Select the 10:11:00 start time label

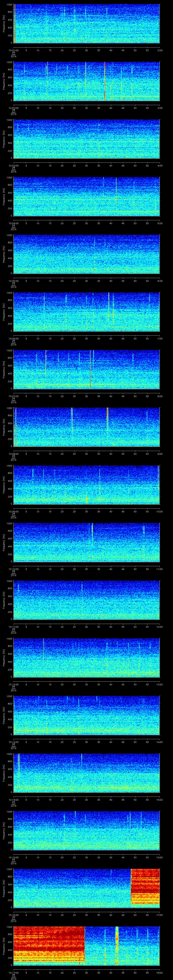pos(13,627)
